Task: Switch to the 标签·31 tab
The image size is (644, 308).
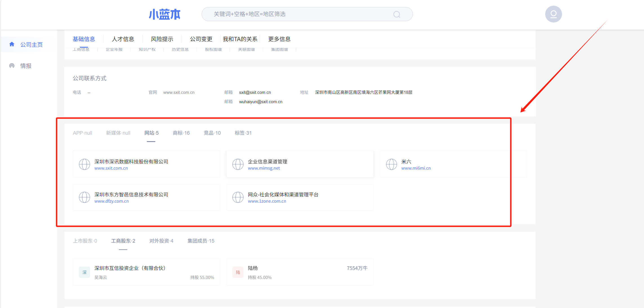Action: [243, 133]
